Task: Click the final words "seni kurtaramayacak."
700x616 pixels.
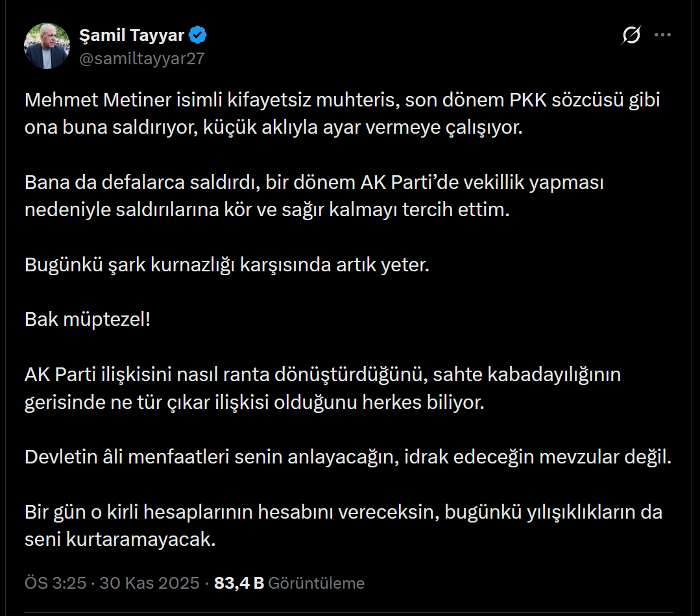Action: [120, 539]
